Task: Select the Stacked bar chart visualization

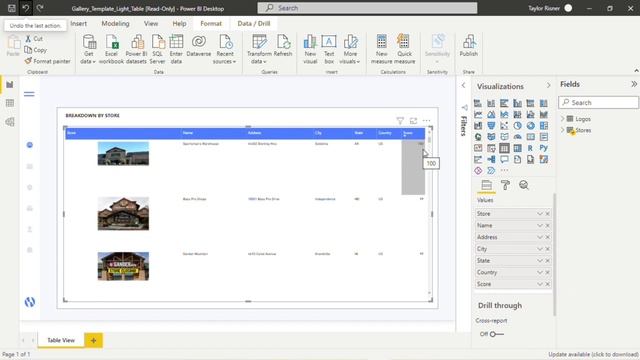Action: (478, 103)
